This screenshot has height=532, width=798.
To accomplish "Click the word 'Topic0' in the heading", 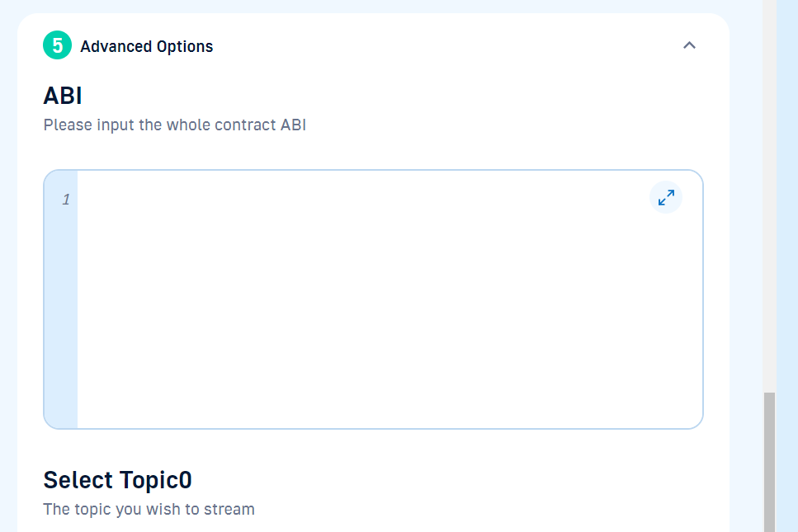I will [156, 480].
